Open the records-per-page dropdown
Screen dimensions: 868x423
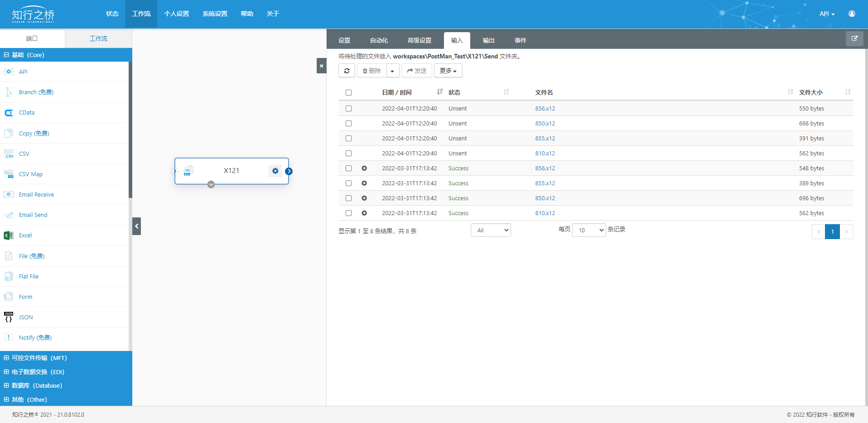pyautogui.click(x=589, y=230)
